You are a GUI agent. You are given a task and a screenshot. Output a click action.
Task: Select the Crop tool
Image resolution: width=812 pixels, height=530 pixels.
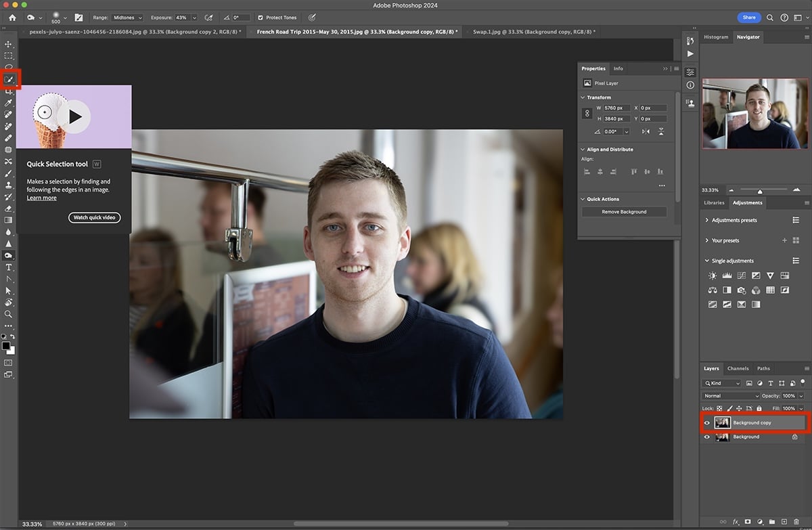(x=9, y=91)
